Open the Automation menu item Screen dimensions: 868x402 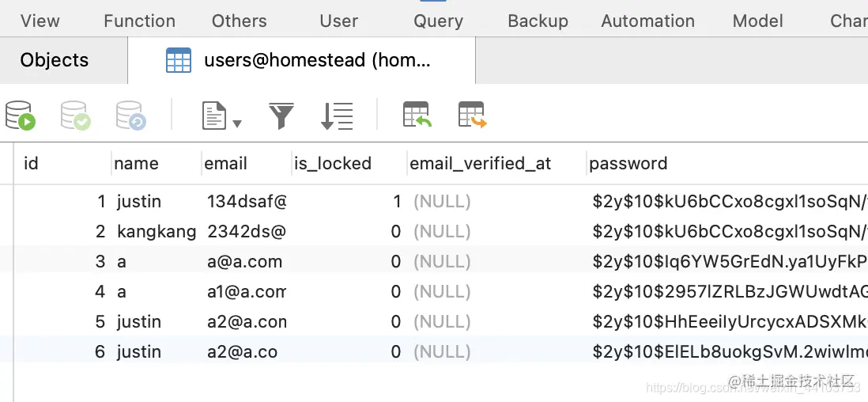pos(647,21)
